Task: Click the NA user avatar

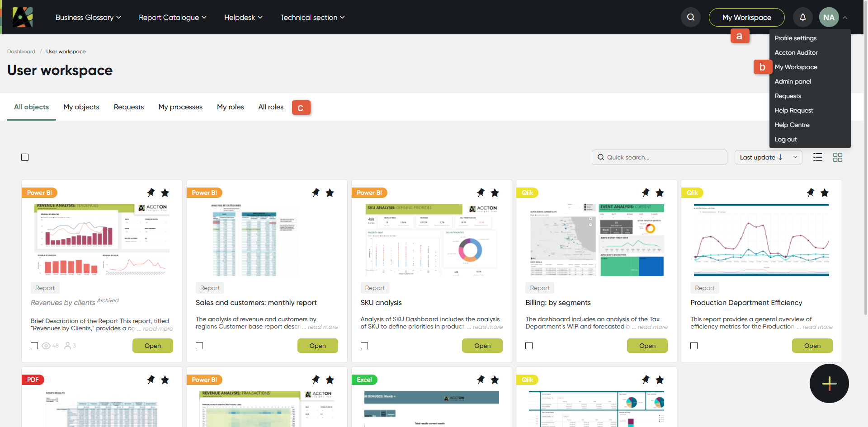Action: tap(829, 17)
